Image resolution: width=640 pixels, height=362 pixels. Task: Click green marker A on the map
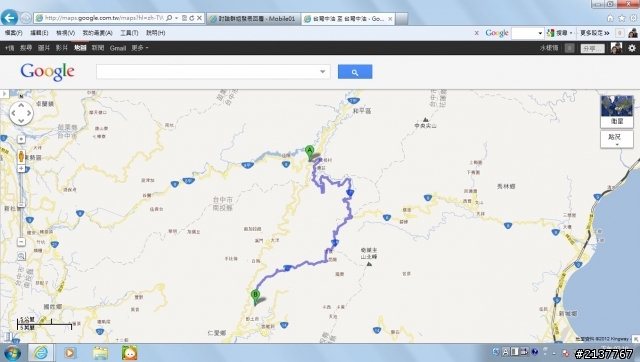310,153
